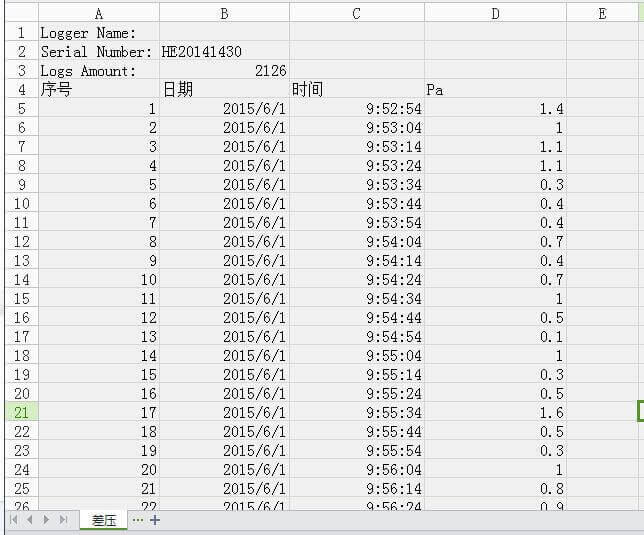The image size is (644, 535).
Task: Add a new sheet with plus icon
Action: coord(155,520)
